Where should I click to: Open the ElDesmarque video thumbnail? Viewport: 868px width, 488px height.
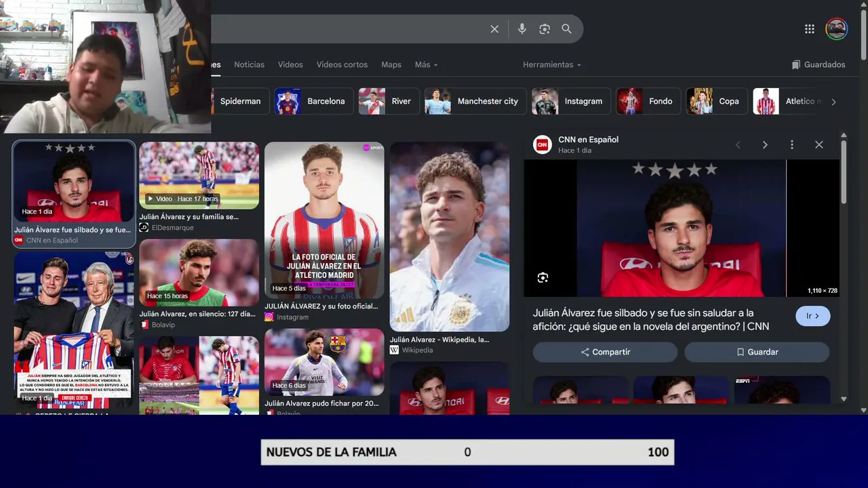click(199, 175)
